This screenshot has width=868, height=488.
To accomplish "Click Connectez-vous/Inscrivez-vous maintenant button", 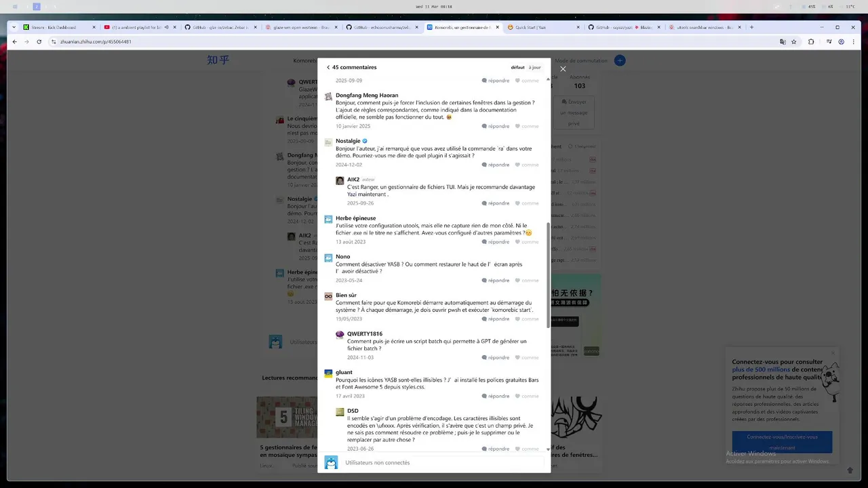I will (x=782, y=442).
